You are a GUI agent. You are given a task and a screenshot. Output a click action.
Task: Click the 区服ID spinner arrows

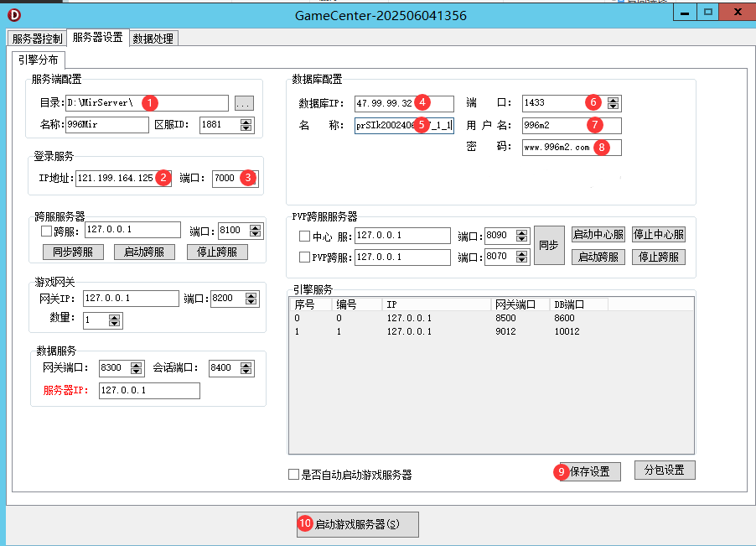(x=246, y=125)
